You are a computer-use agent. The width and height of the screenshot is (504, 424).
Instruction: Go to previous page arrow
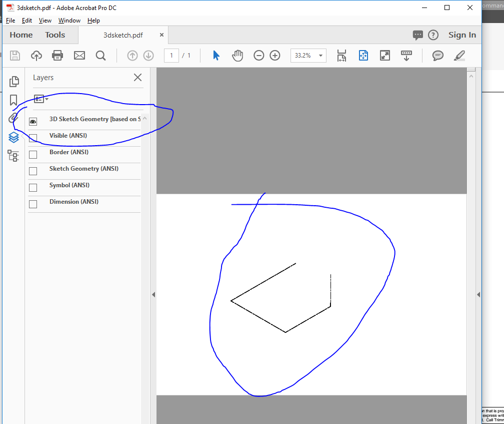[x=132, y=56]
